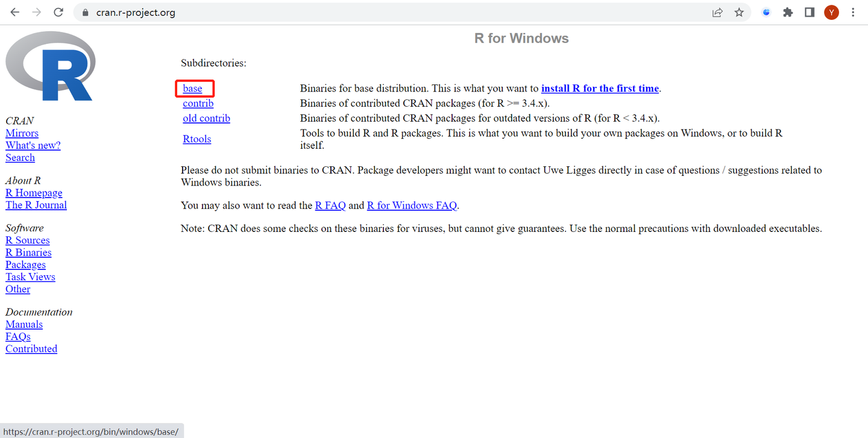The image size is (868, 438).
Task: Visit the R Homepage link
Action: click(x=34, y=193)
